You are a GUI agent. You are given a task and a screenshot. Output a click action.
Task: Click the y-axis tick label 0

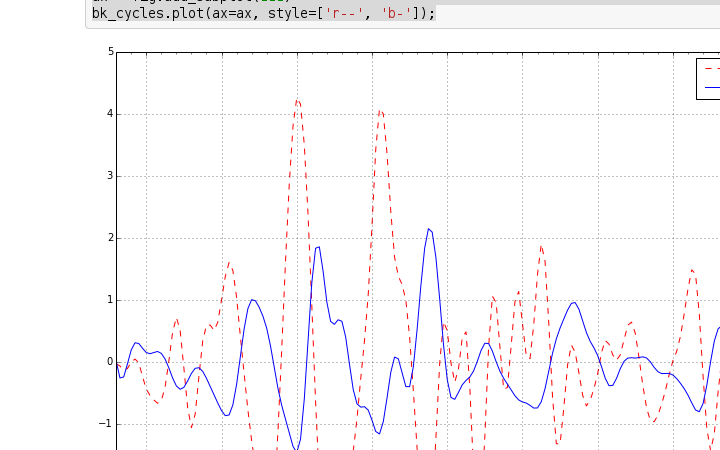(110, 362)
